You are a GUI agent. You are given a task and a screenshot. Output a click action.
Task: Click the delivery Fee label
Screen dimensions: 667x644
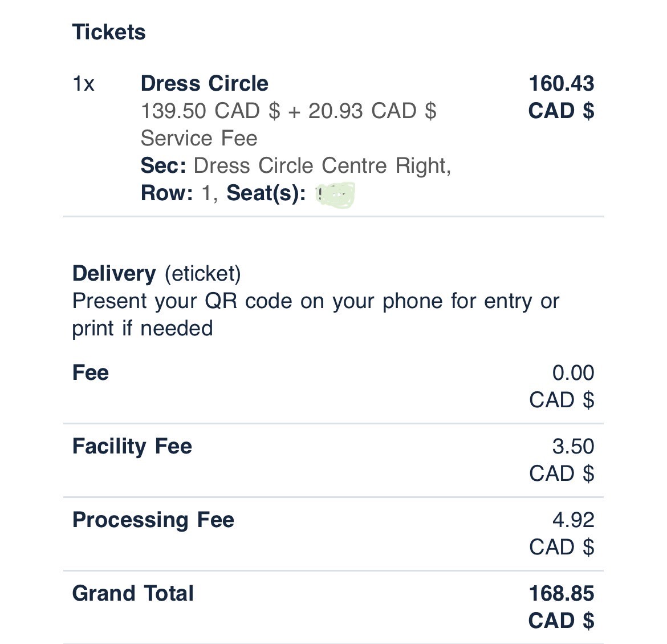91,373
